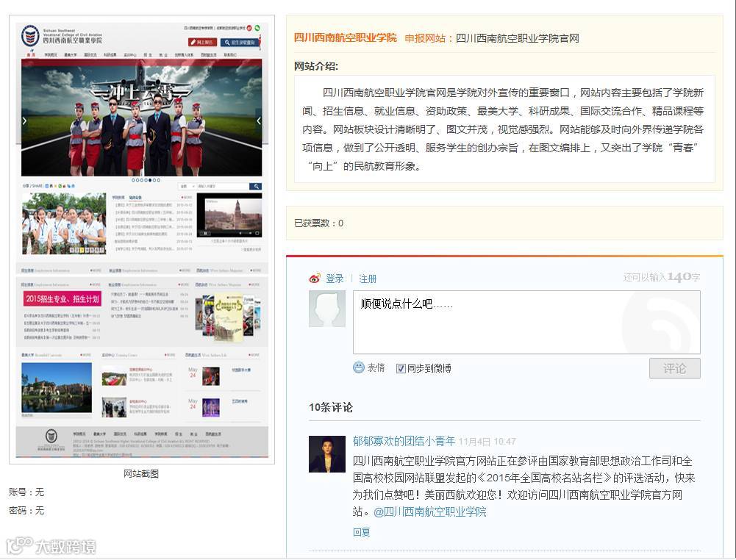The height and width of the screenshot is (560, 736).
Task: Click the 回复 reply link
Action: (x=362, y=532)
